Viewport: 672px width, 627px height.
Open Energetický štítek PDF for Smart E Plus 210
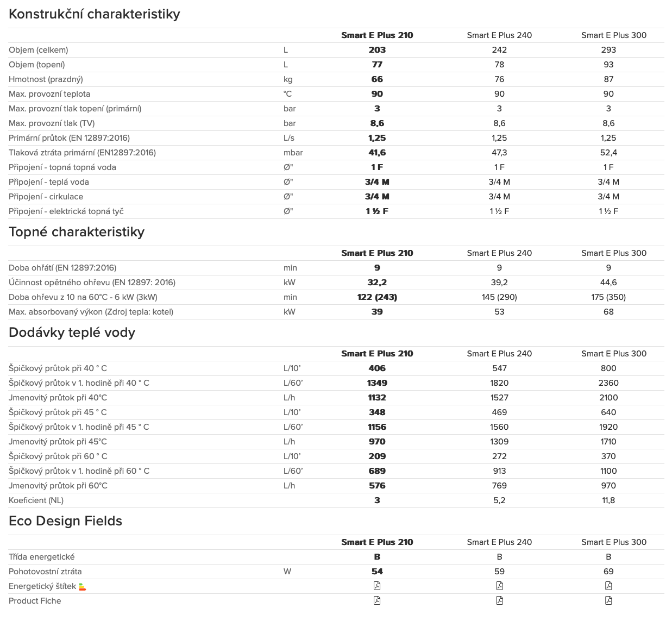click(x=377, y=586)
